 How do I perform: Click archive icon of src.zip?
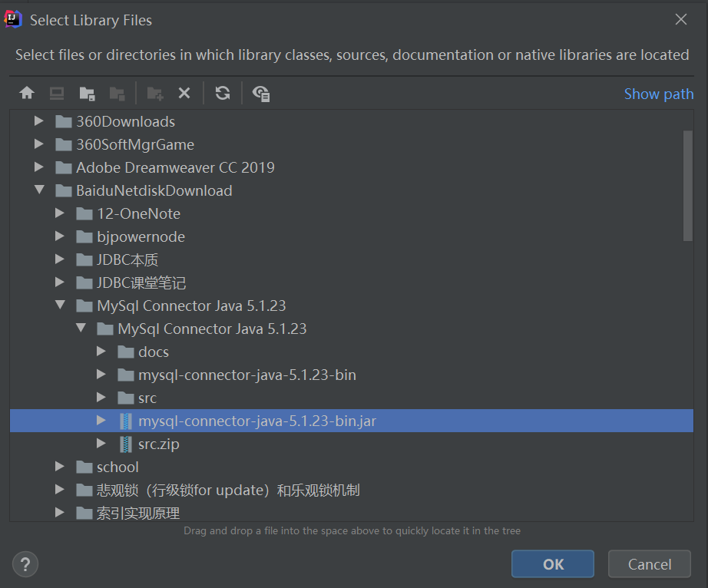coord(126,444)
